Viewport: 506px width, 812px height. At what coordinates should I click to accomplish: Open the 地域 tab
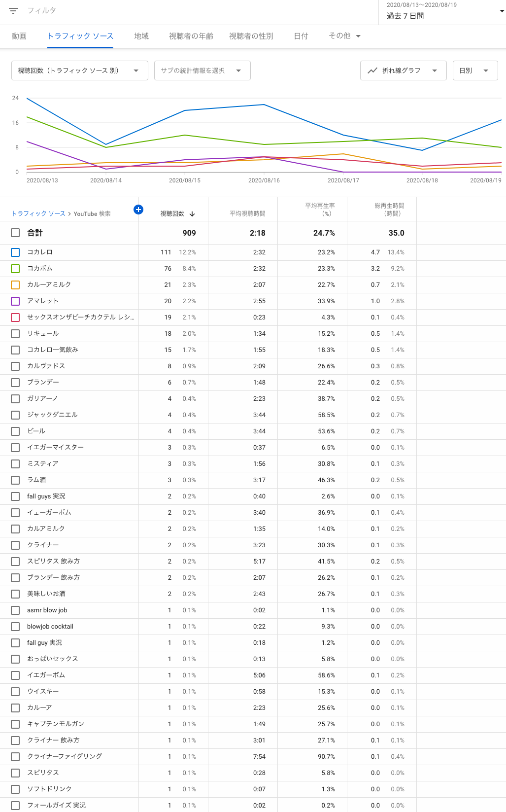[x=141, y=36]
